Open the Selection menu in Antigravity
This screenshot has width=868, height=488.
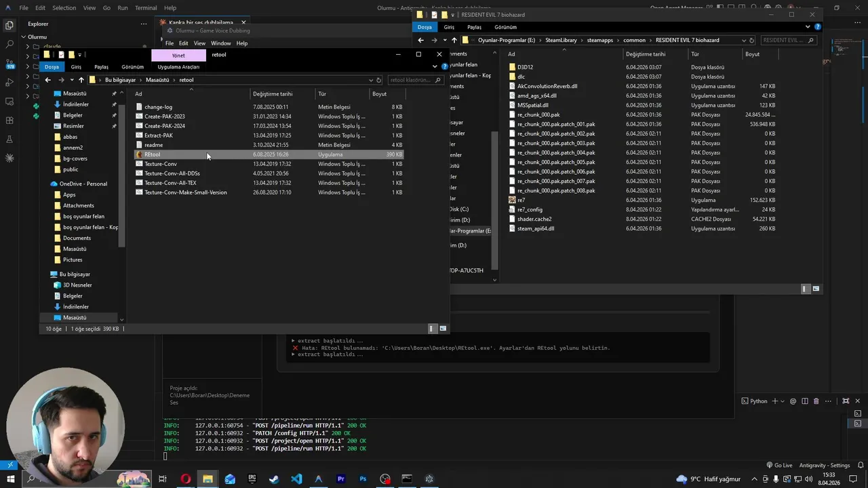(64, 8)
